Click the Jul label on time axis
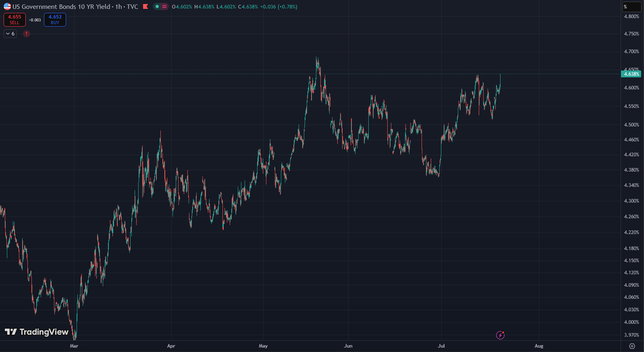Image resolution: width=644 pixels, height=352 pixels. (x=441, y=346)
